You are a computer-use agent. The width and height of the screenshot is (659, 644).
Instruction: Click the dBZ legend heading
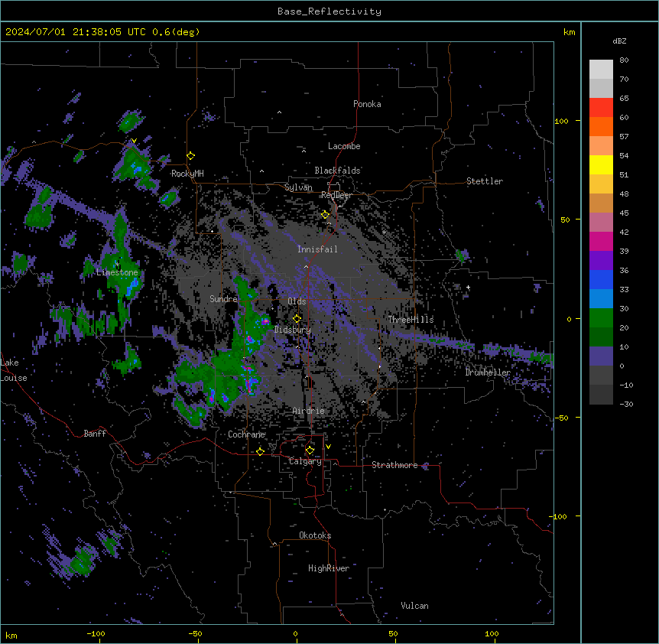tap(619, 41)
